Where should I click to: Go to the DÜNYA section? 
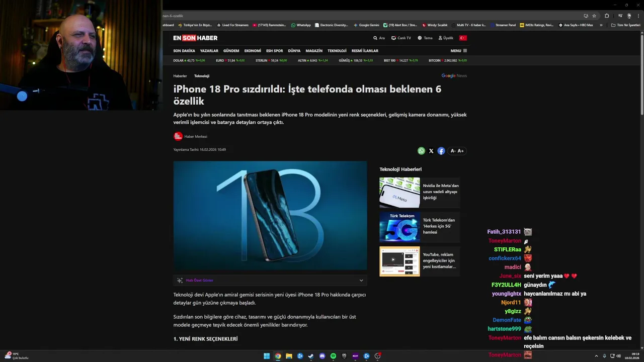(x=294, y=51)
